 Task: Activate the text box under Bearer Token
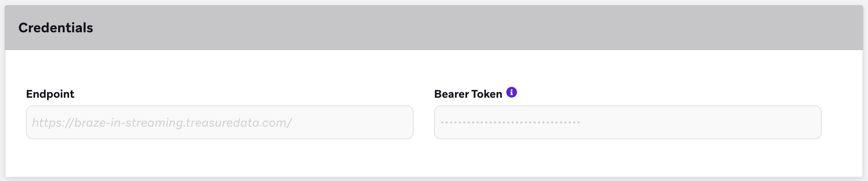(627, 122)
